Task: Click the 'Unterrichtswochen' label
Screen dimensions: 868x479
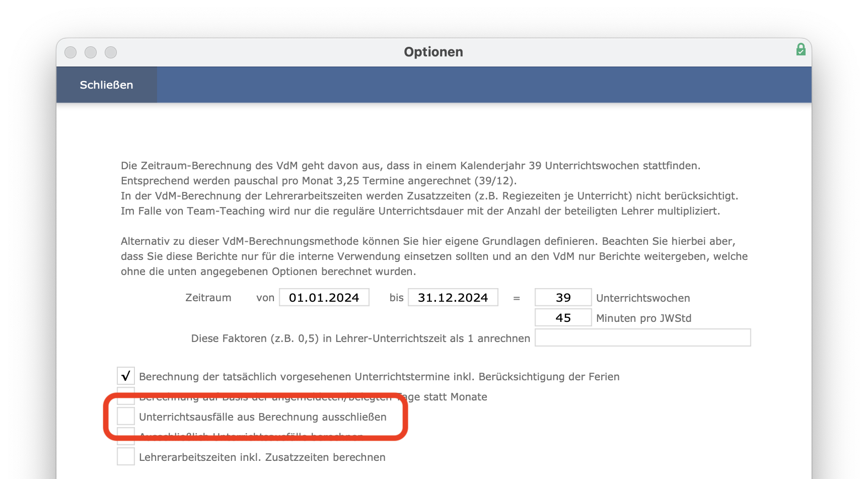Action: (x=643, y=298)
